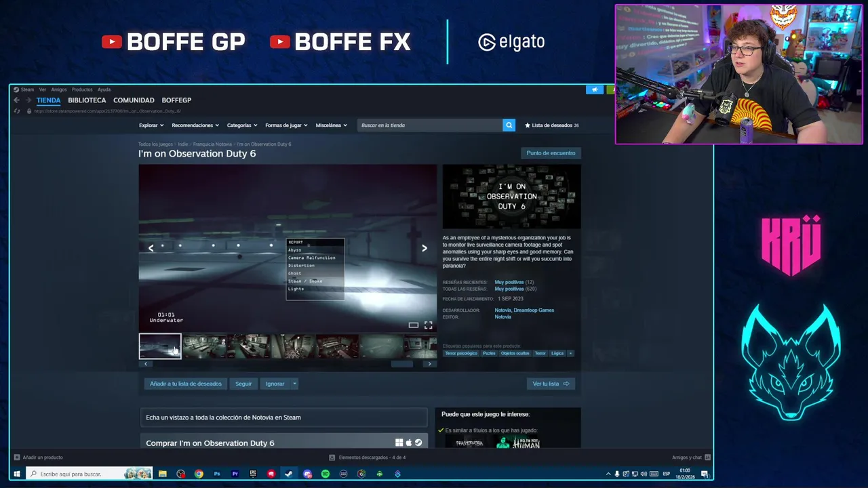Open the BOFFEGP profile tab
This screenshot has height=488, width=868.
click(176, 100)
